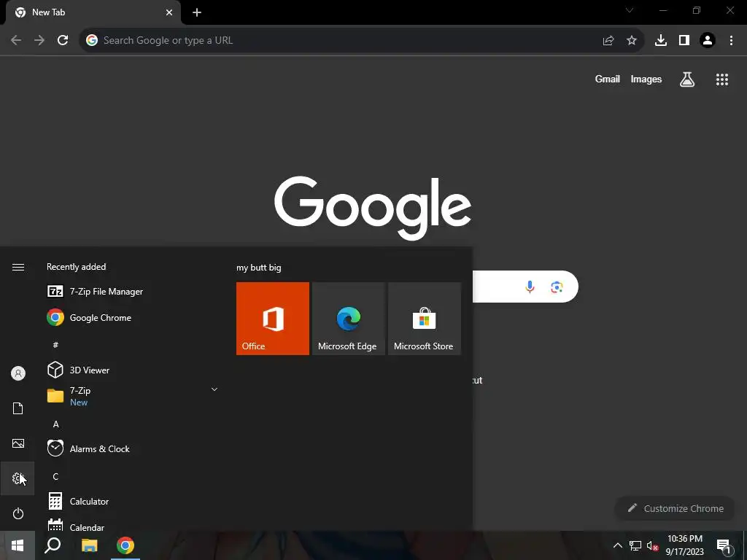Click the share page icon in the address bar

click(x=608, y=41)
